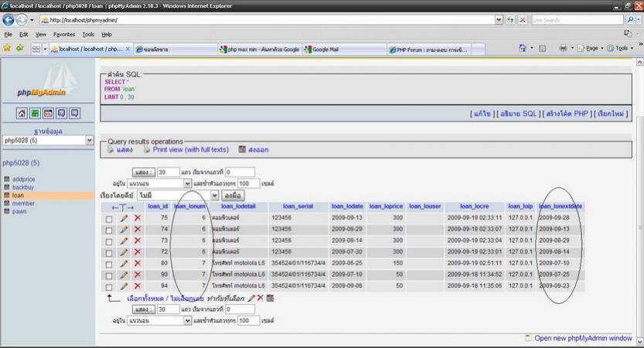Viewport: 644px width, 348px height.
Task: Open the backbuy table in sidebar
Action: [x=23, y=187]
